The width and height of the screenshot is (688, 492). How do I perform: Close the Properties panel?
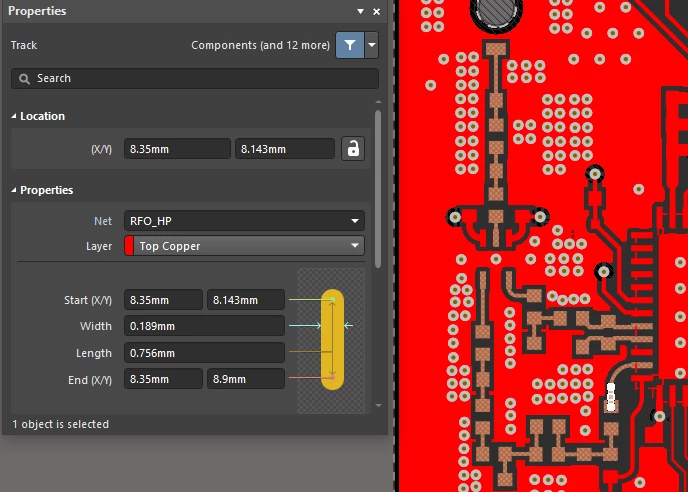pos(376,12)
